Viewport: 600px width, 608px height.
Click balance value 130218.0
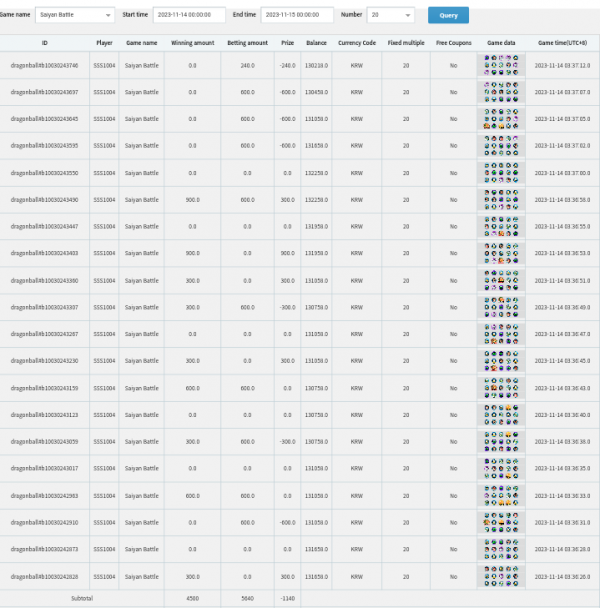point(316,66)
